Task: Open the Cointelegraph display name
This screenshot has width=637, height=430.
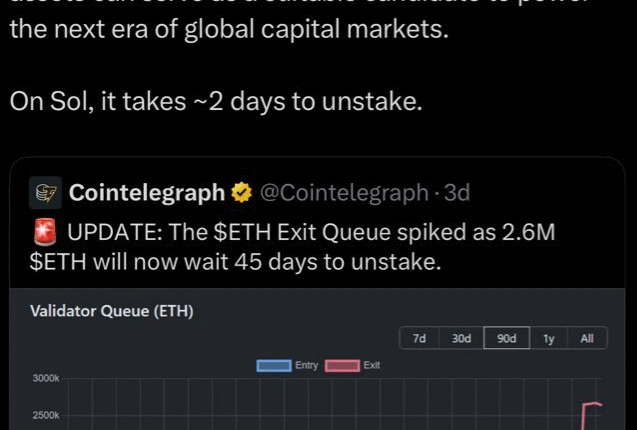Action: click(146, 193)
